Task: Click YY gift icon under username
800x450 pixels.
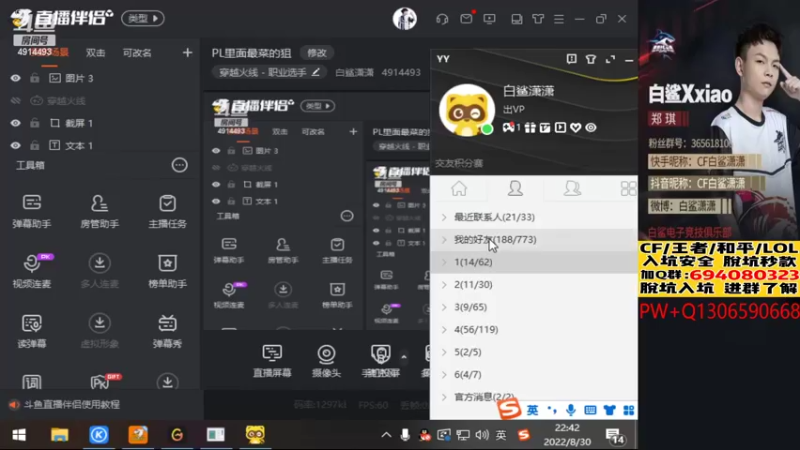Action: coord(530,128)
